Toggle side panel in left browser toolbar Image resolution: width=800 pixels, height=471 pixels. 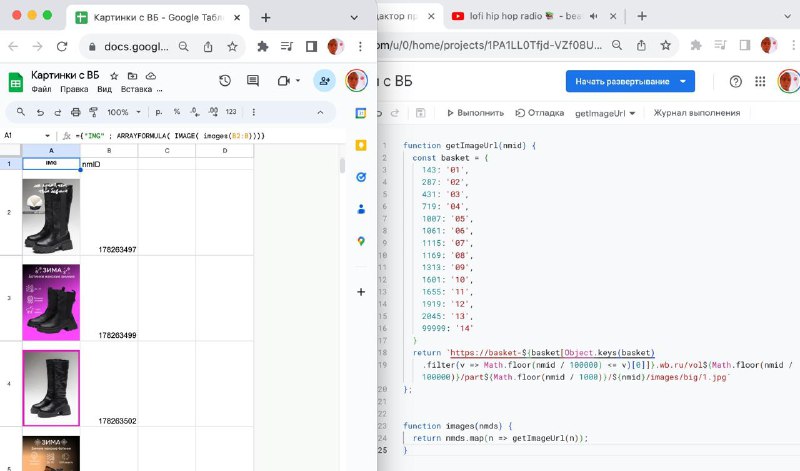coord(311,47)
